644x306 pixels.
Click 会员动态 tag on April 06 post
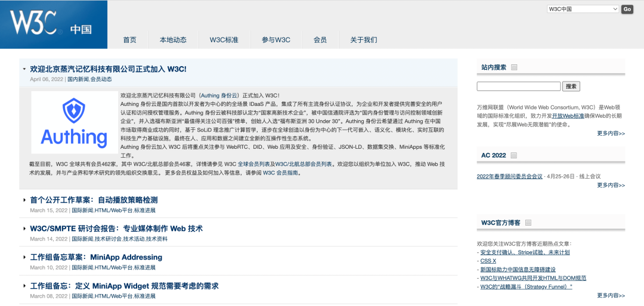[101, 79]
